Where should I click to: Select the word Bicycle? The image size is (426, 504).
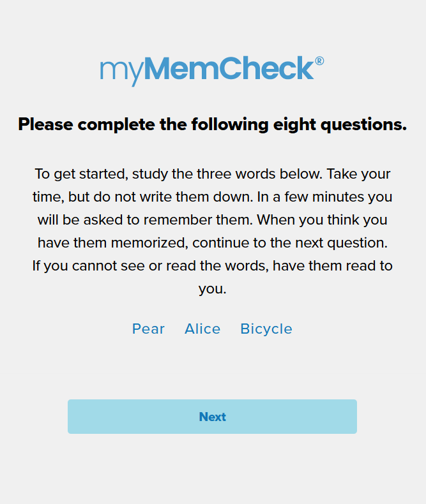point(266,329)
